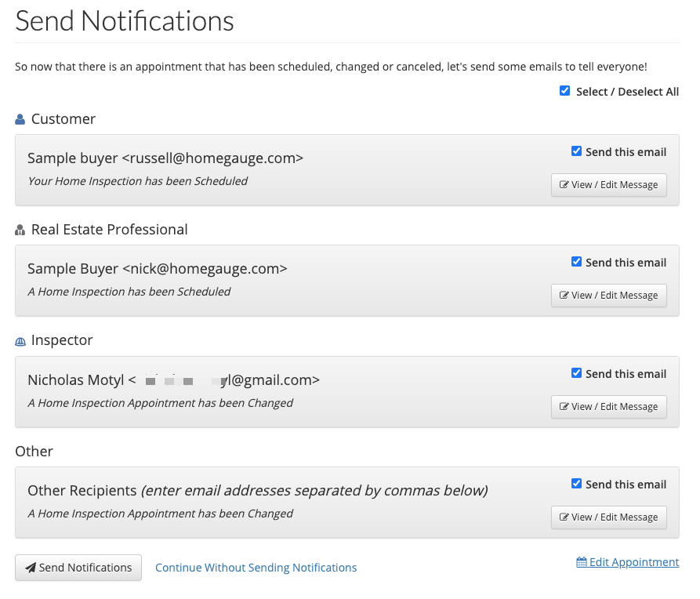Click the Real Estate Professional icon
The image size is (700, 599).
point(20,231)
